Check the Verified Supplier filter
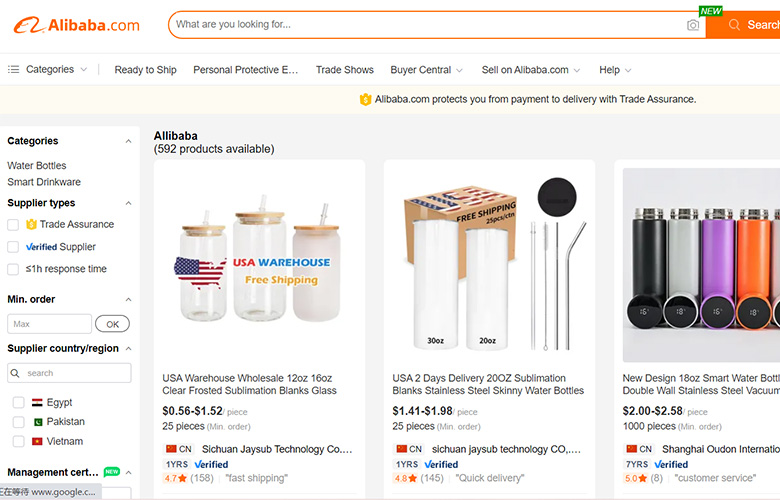The image size is (780, 500). (x=13, y=247)
